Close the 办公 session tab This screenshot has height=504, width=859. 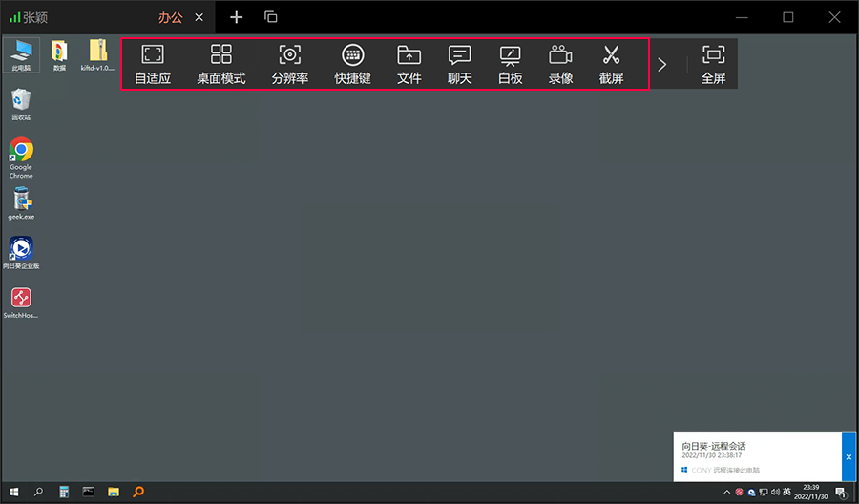tap(199, 17)
